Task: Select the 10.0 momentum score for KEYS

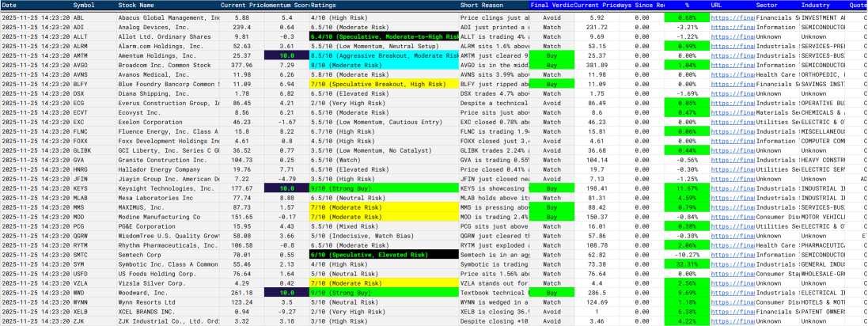Action: (286, 189)
